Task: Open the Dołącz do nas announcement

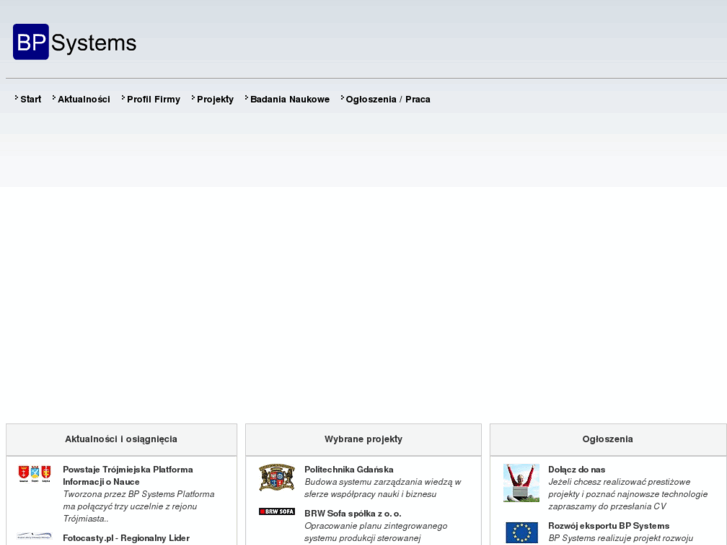Action: tap(576, 469)
